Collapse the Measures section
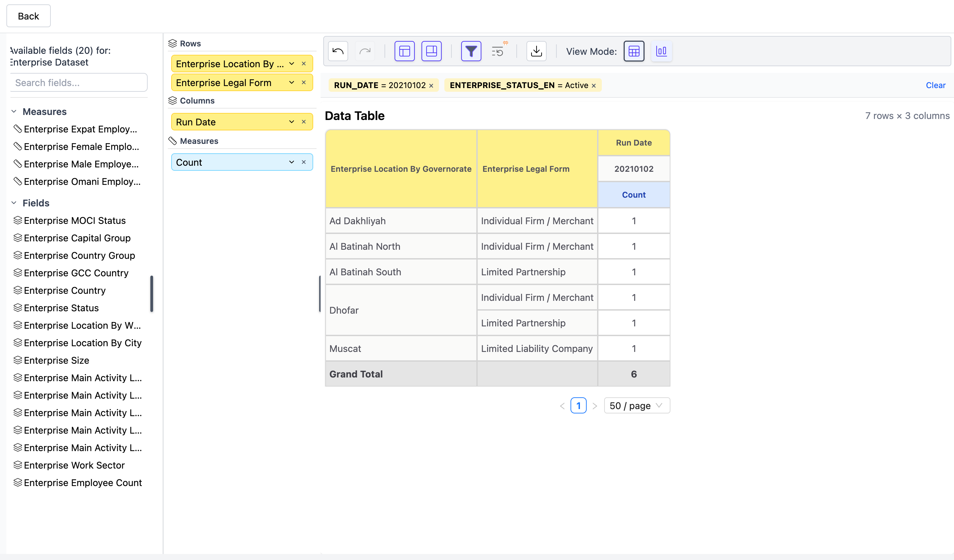This screenshot has height=560, width=954. coord(14,112)
